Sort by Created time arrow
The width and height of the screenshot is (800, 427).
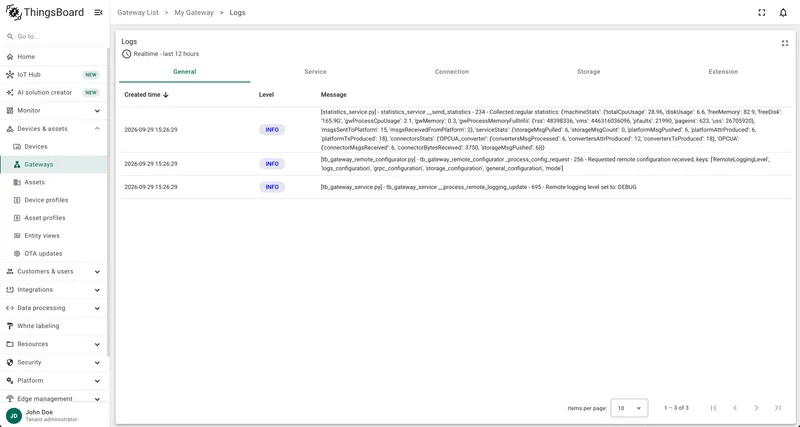(x=166, y=95)
